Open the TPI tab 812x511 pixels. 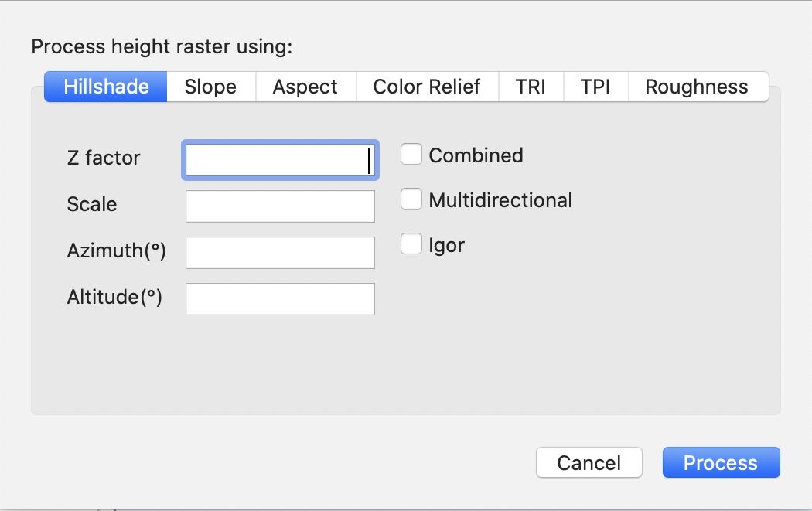tap(595, 87)
